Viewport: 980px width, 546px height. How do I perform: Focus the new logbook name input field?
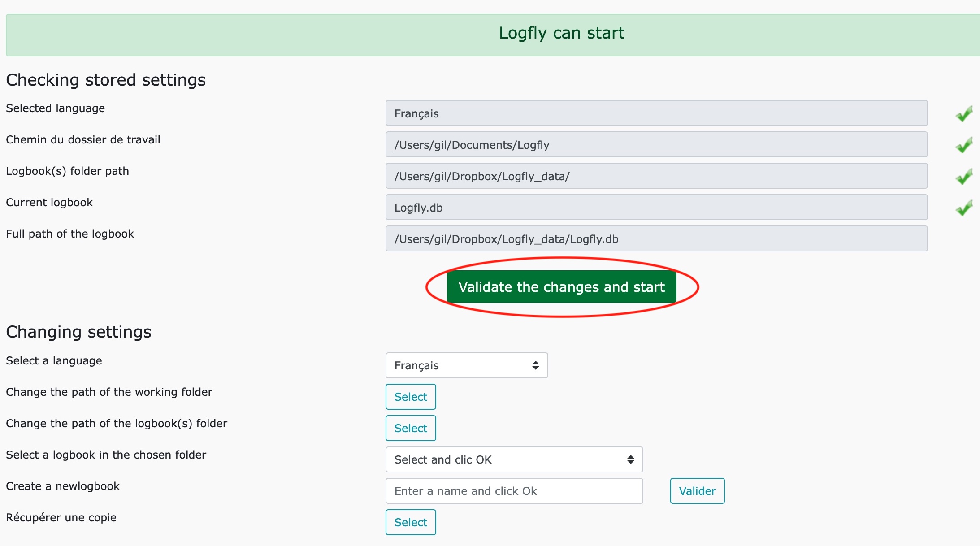coord(514,491)
